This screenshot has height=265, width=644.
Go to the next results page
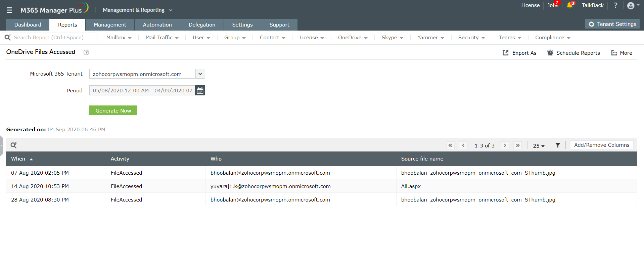(x=505, y=145)
